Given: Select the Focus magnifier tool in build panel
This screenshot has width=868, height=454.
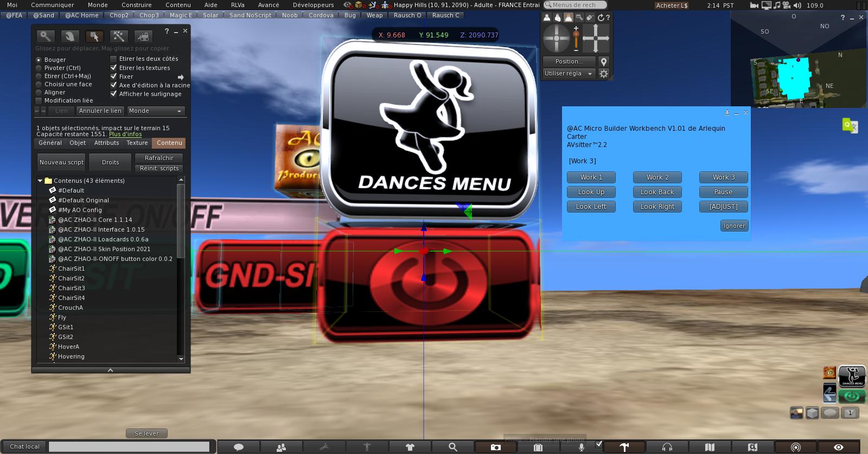Looking at the screenshot, I should (x=46, y=36).
